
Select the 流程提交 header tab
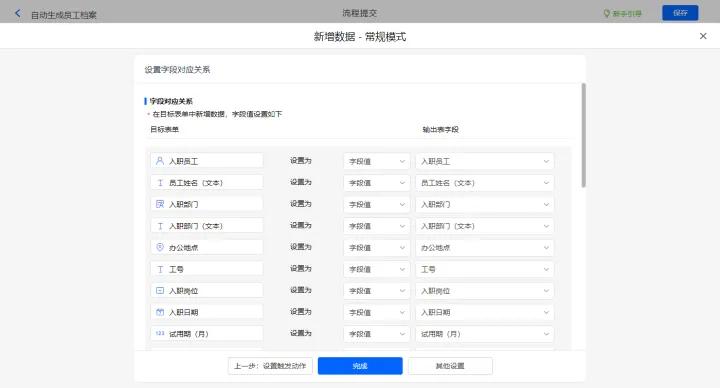pyautogui.click(x=360, y=13)
